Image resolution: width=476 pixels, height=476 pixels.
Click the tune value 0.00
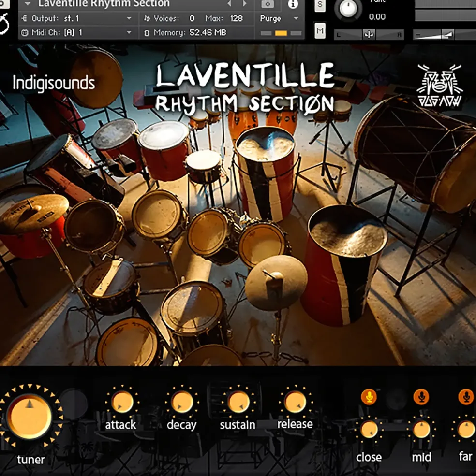(377, 17)
